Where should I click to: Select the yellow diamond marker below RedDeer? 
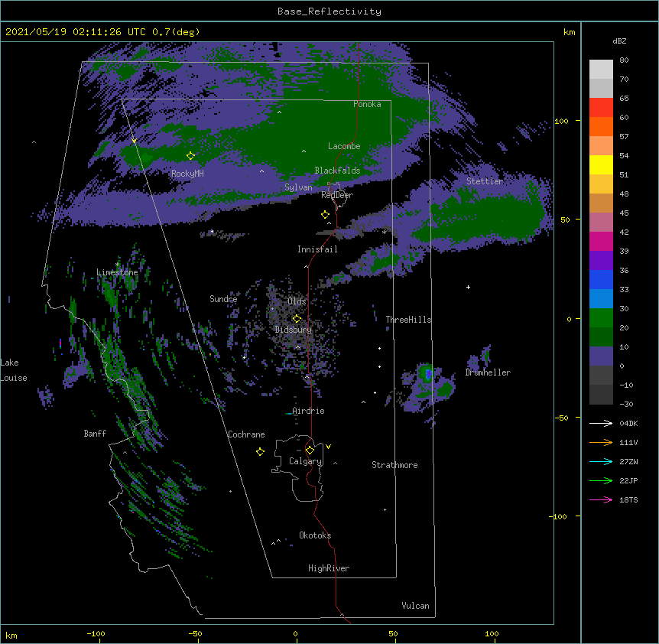point(325,215)
